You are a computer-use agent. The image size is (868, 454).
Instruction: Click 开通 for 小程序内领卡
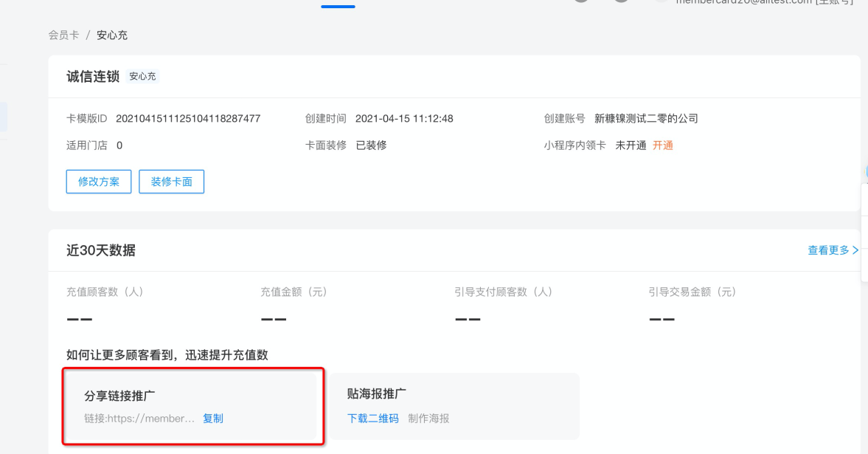tap(663, 145)
